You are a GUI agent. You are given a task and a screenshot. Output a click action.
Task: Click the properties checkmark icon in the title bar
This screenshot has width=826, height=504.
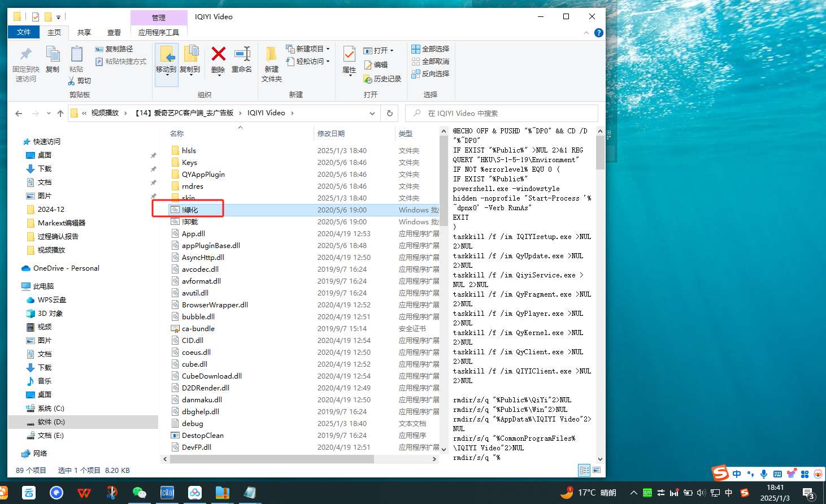(36, 17)
